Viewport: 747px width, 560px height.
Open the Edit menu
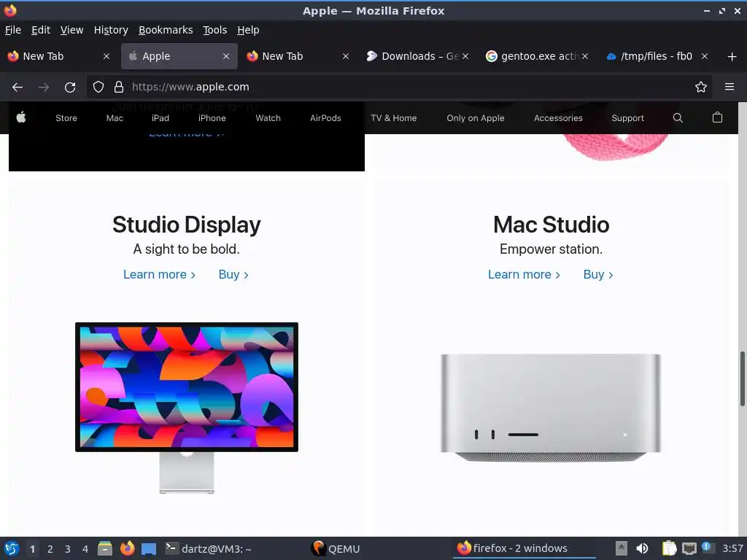[x=41, y=30]
